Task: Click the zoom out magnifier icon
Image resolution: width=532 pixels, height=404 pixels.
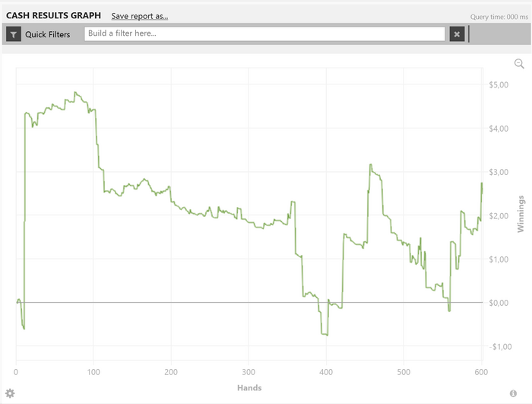Action: point(519,64)
